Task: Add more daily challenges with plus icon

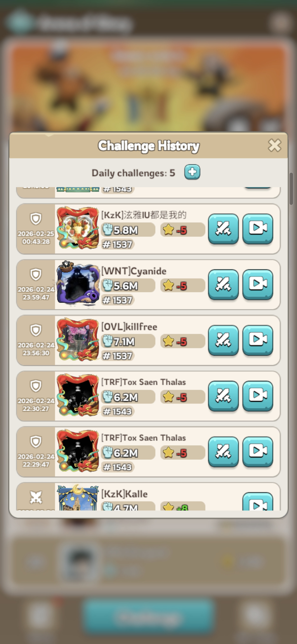Action: (x=192, y=172)
